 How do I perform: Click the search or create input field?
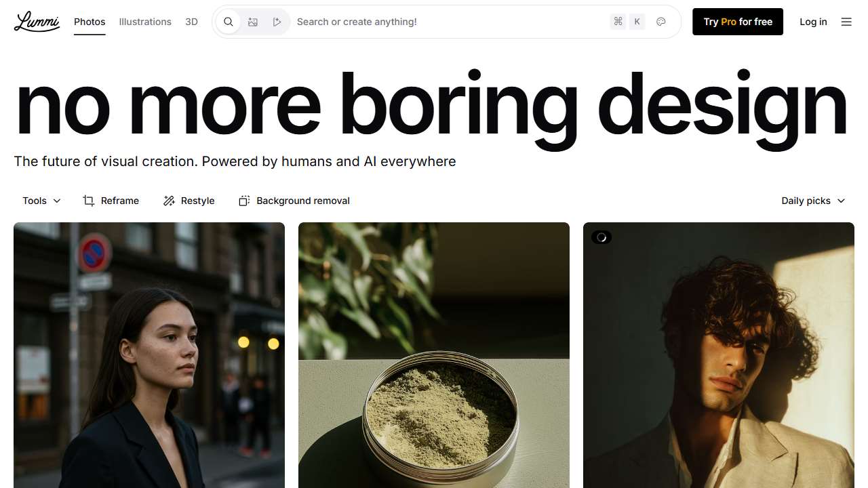(x=448, y=22)
